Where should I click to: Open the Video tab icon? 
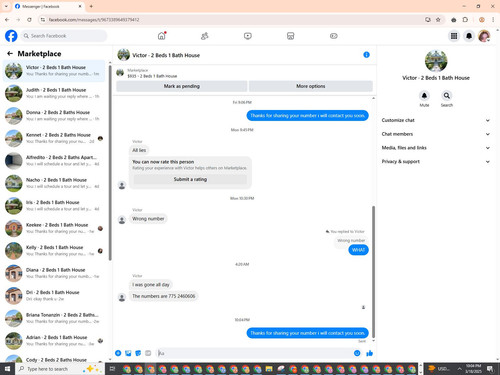pyautogui.click(x=248, y=36)
